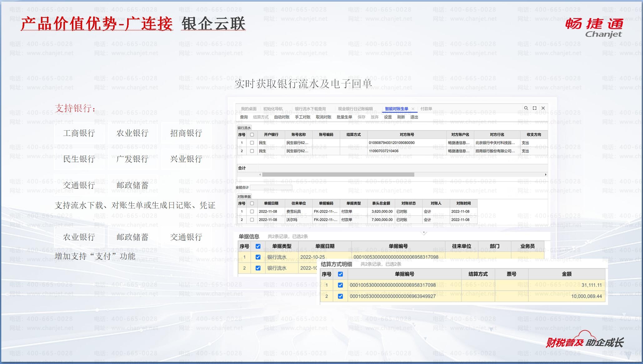643x364 pixels.
Task: Tick the checkbox for bank flow row 1
Action: point(252,143)
